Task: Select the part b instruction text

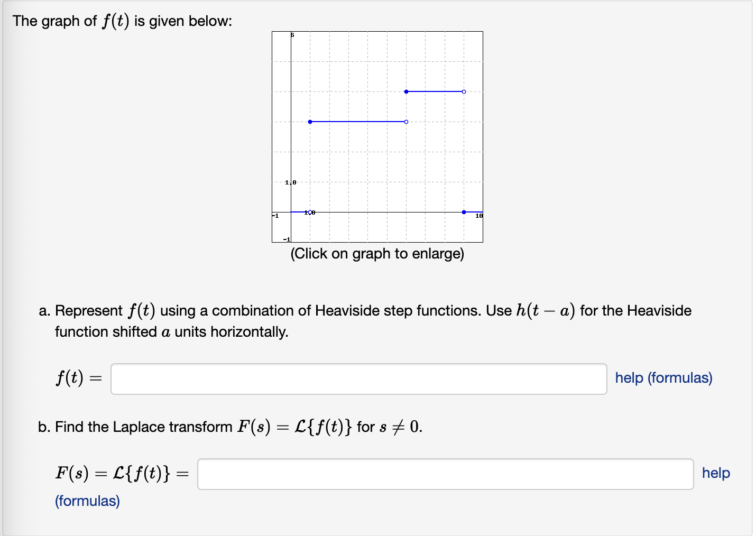Action: 229,427
